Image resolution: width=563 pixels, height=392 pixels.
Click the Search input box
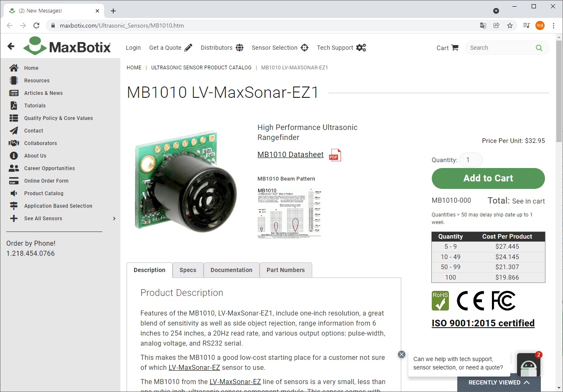tap(499, 48)
